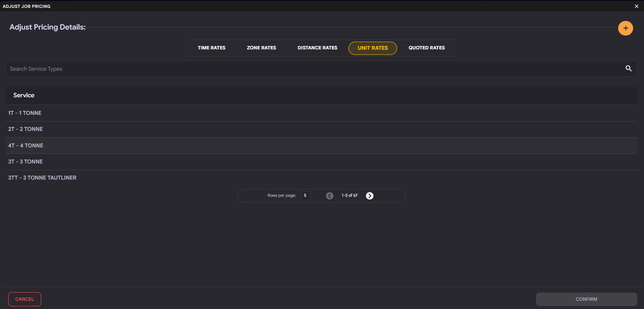644x309 pixels.
Task: Go to next page of services
Action: click(x=369, y=196)
